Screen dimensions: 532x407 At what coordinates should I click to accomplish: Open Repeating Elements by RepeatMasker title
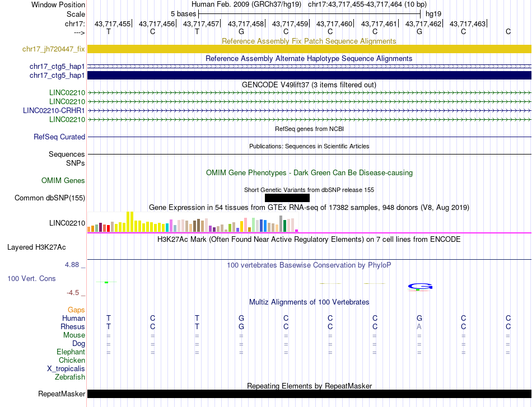(x=309, y=386)
